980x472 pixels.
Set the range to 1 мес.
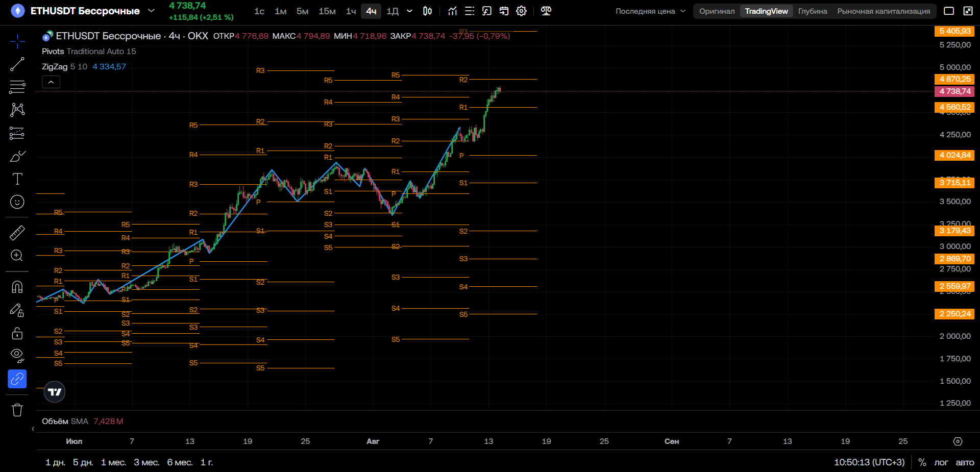click(113, 462)
